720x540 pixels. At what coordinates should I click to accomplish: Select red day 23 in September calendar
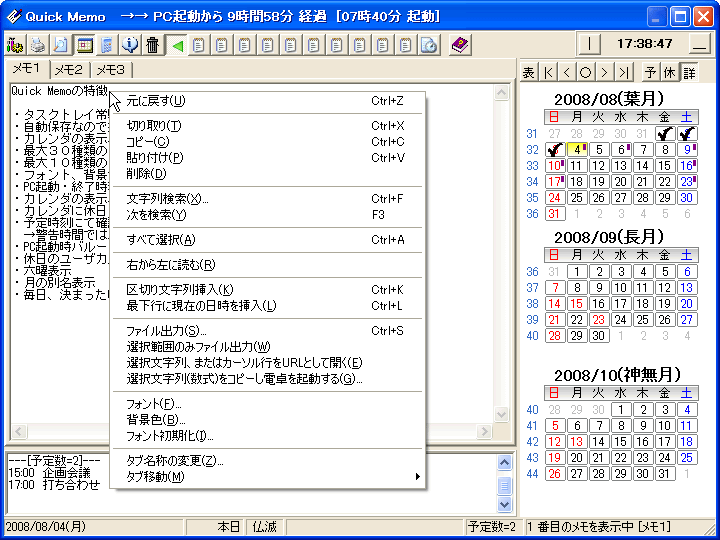(599, 320)
